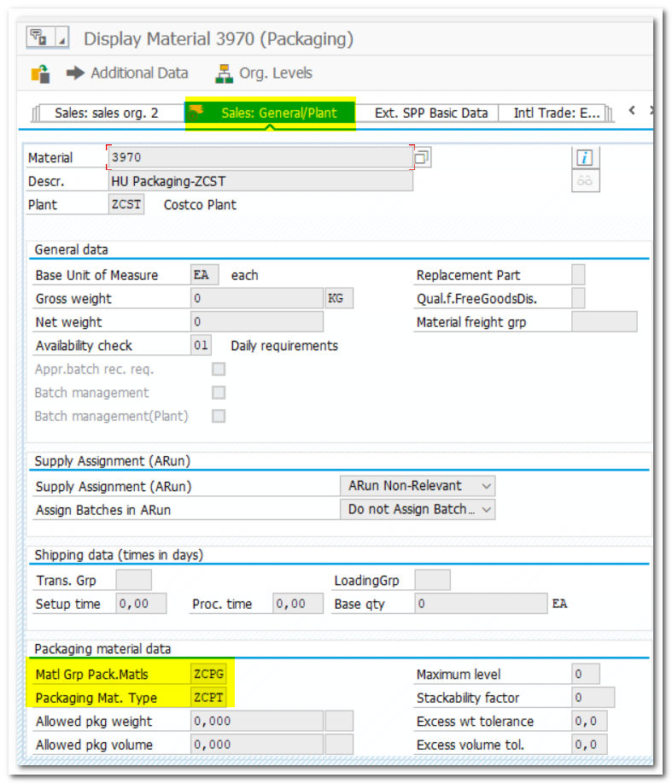Click the glasses display icon beside Descr.
The image size is (672, 784).
point(585,181)
